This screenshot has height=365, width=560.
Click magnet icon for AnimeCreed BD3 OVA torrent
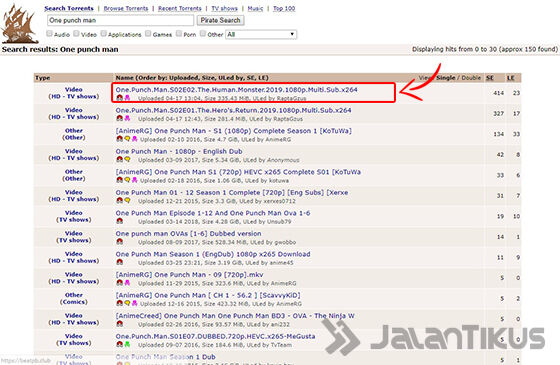coord(120,324)
